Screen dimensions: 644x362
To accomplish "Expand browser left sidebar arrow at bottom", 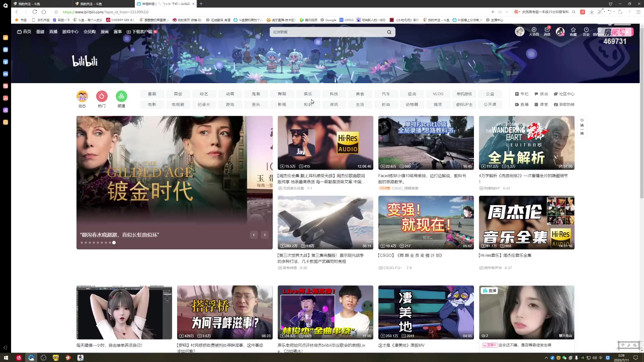I will tap(5, 348).
